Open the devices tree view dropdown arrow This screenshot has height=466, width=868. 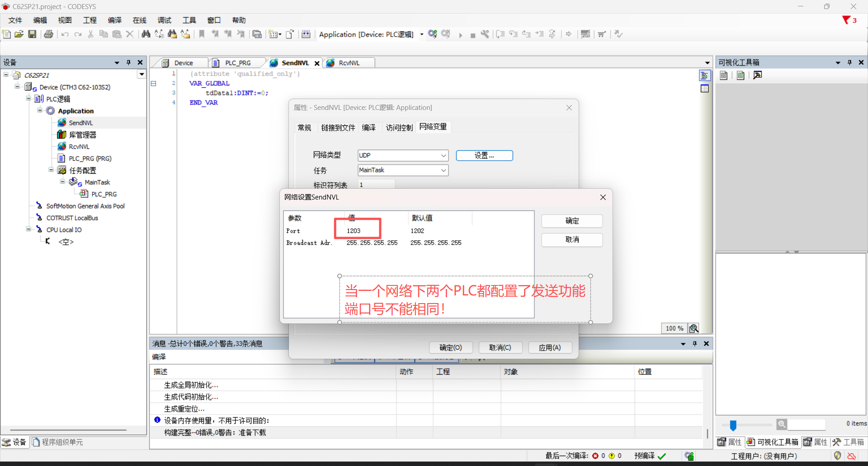coord(142,75)
